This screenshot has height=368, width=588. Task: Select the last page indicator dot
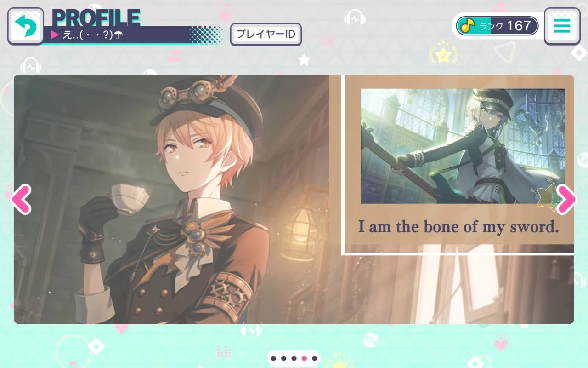pos(315,358)
